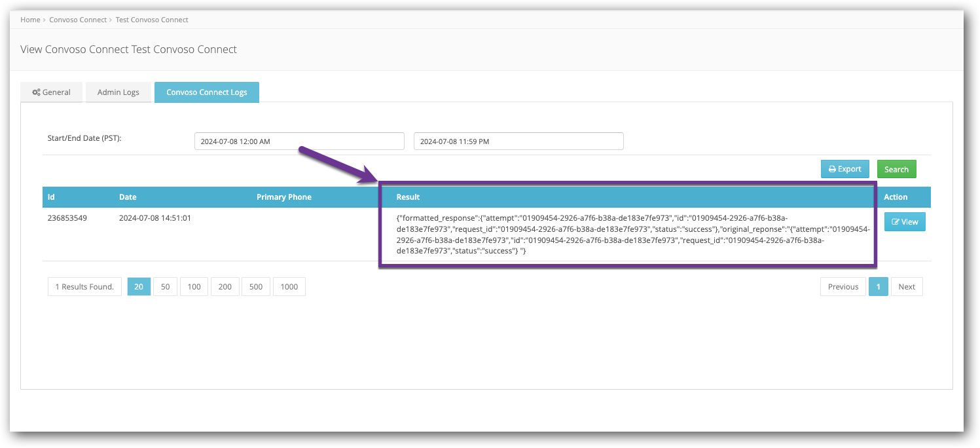The image size is (980, 448).
Task: Click the end date input field
Action: [x=518, y=141]
